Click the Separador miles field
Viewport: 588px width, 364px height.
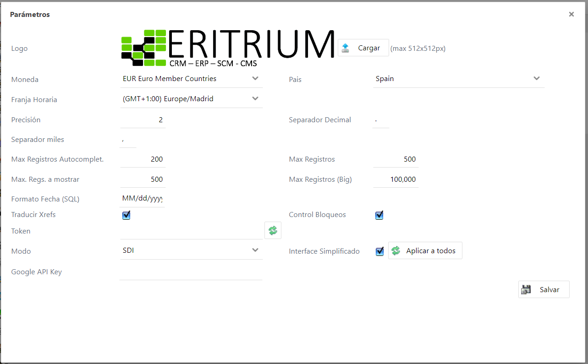pos(128,140)
